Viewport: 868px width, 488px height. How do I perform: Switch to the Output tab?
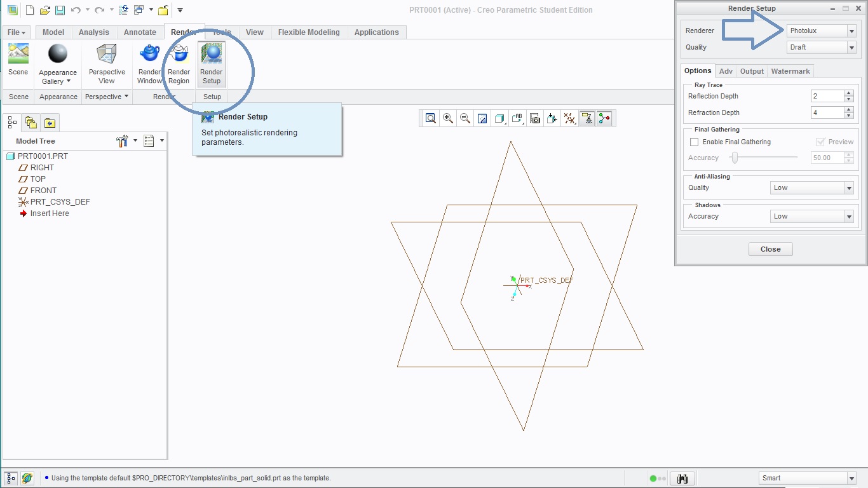[x=752, y=71]
